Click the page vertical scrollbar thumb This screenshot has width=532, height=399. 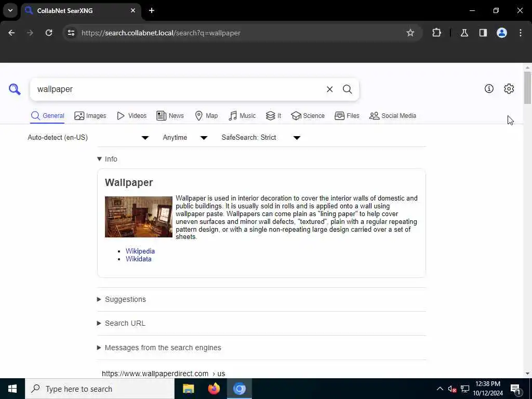point(527,87)
